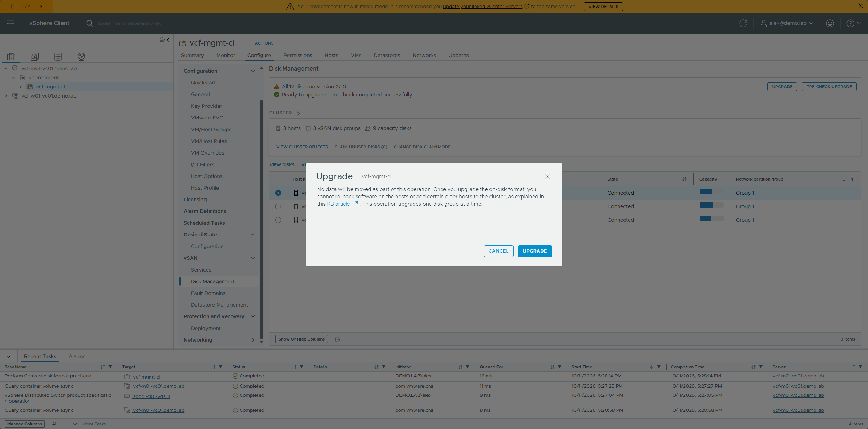Viewport: 868px width, 429px height.
Task: Switch to the Alarms tab
Action: click(x=77, y=356)
